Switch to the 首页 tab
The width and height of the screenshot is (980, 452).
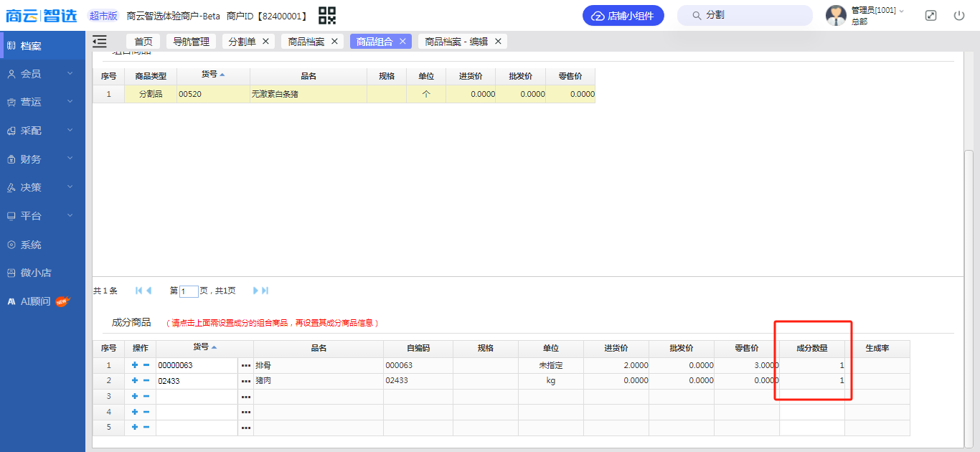click(143, 42)
